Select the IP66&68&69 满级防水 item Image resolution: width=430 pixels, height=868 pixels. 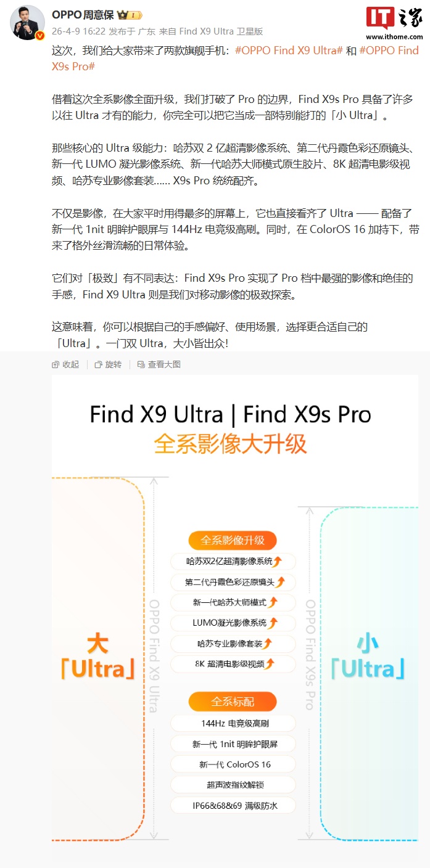pyautogui.click(x=233, y=805)
